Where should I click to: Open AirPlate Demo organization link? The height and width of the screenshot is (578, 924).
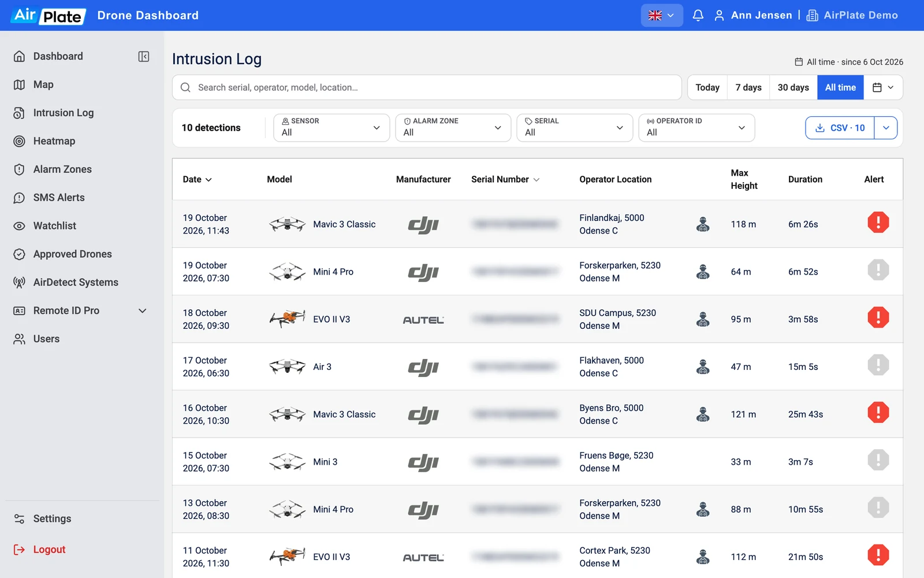tap(852, 16)
